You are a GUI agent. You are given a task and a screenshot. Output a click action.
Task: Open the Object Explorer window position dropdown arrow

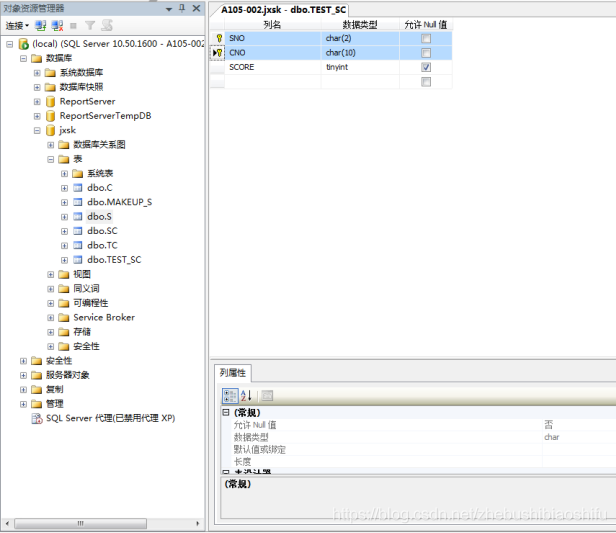pyautogui.click(x=169, y=9)
